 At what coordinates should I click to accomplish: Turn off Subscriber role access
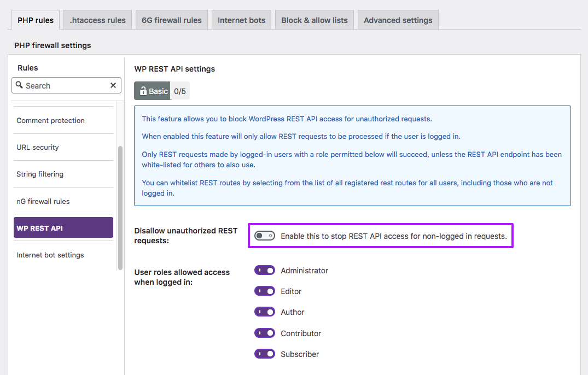pos(264,354)
